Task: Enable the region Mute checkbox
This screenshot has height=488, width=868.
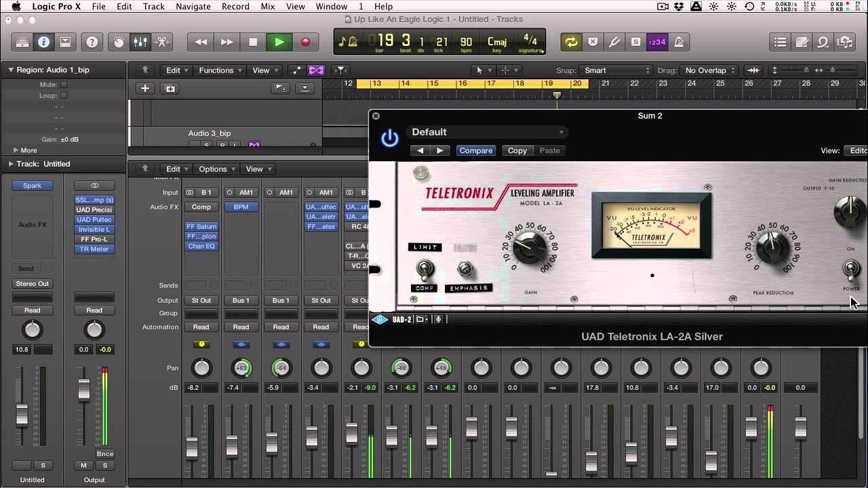Action: point(63,85)
